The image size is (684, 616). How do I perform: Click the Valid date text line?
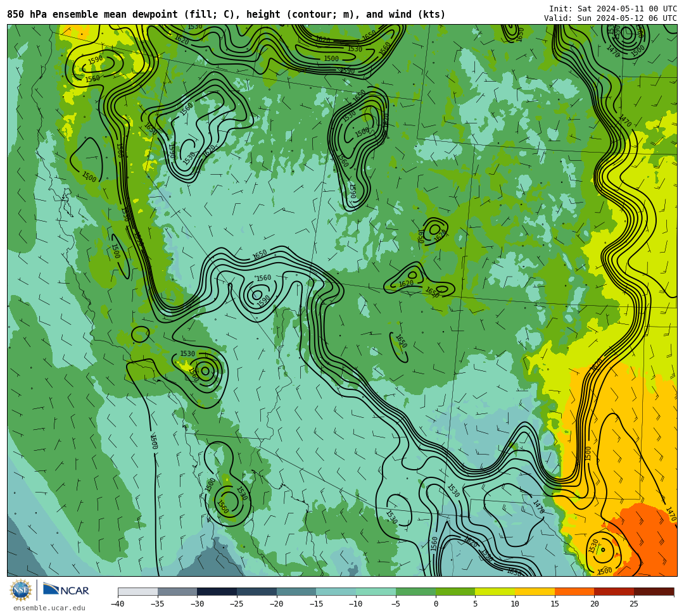click(611, 18)
